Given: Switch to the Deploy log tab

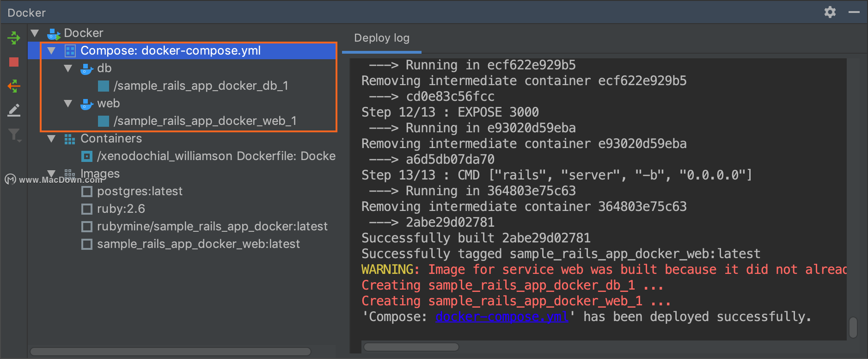Looking at the screenshot, I should click(x=382, y=38).
